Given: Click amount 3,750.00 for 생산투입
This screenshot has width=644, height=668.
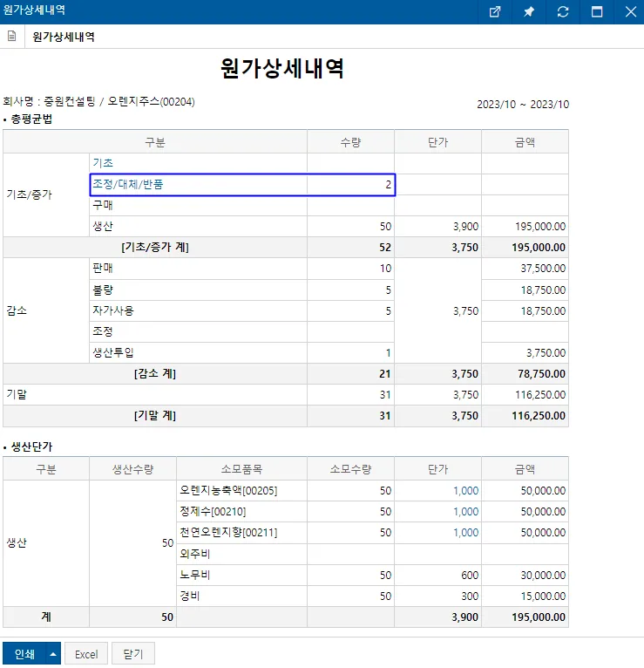Looking at the screenshot, I should click(x=546, y=352).
